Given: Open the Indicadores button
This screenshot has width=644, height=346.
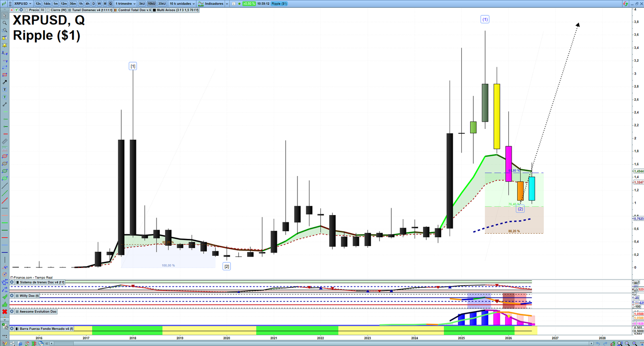Looking at the screenshot, I should (x=211, y=4).
